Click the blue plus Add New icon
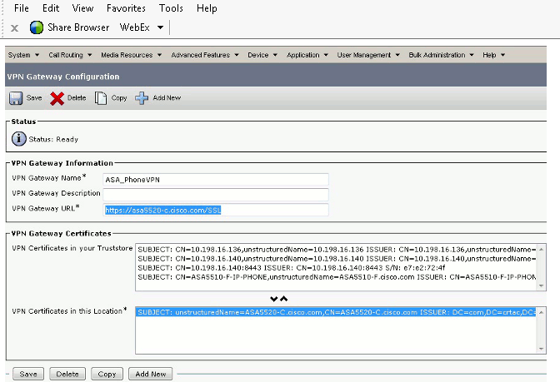 pos(142,98)
